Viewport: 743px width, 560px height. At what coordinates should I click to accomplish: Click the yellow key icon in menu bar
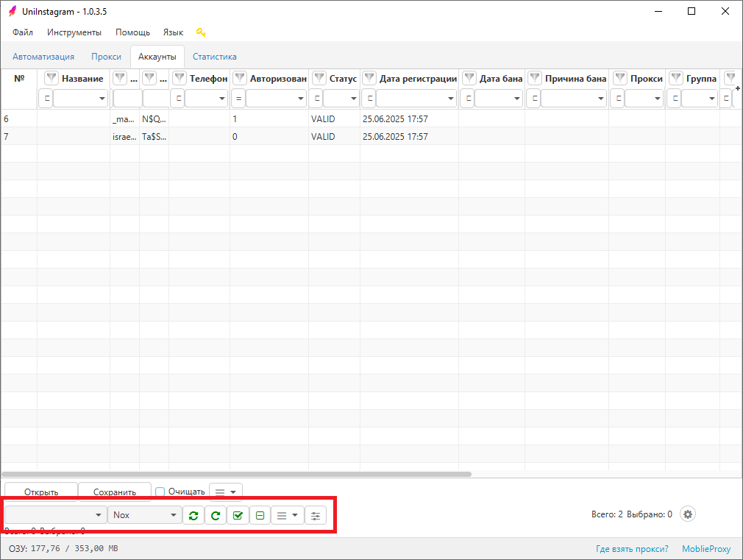[201, 32]
